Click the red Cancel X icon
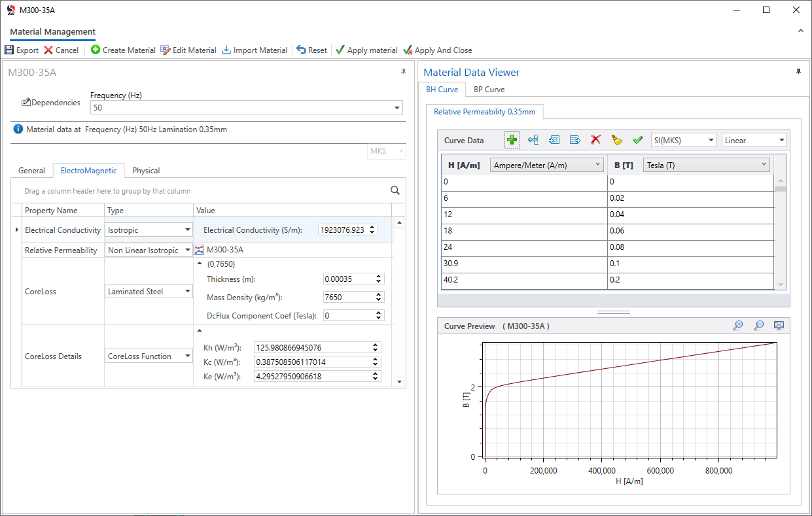 point(48,50)
